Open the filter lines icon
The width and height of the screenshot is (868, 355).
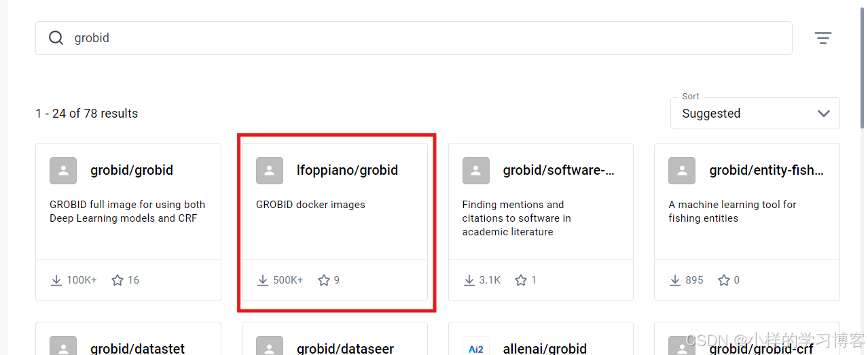point(823,38)
